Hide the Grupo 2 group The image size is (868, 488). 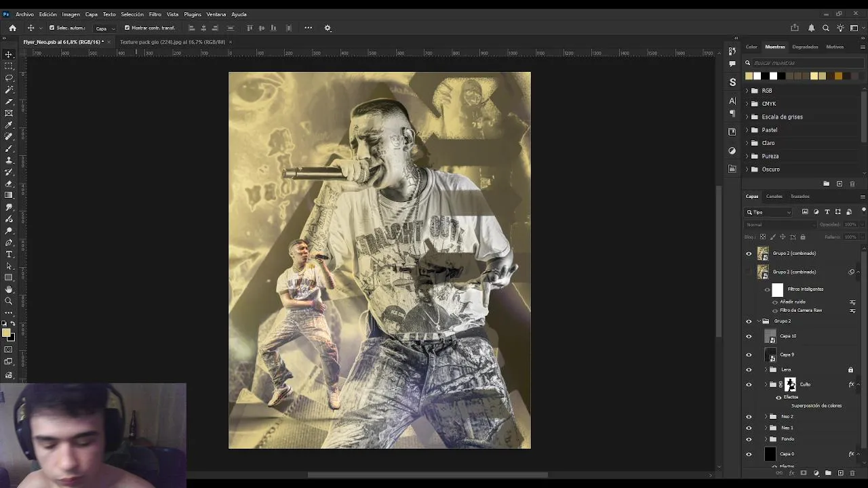pyautogui.click(x=749, y=321)
